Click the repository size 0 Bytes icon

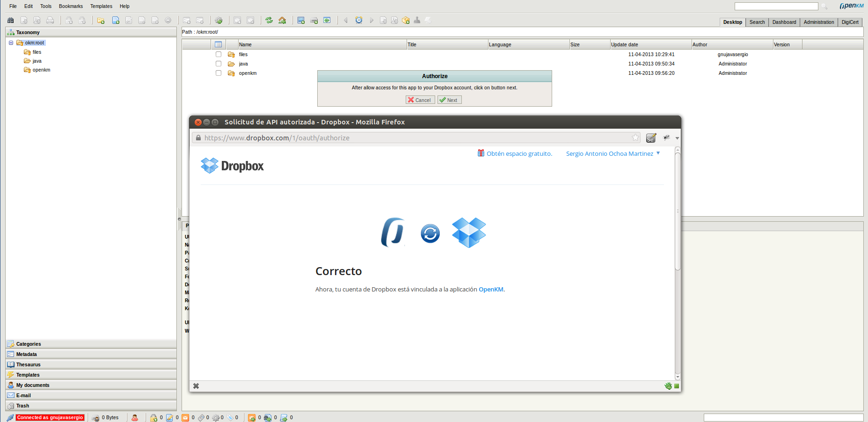[x=95, y=418]
